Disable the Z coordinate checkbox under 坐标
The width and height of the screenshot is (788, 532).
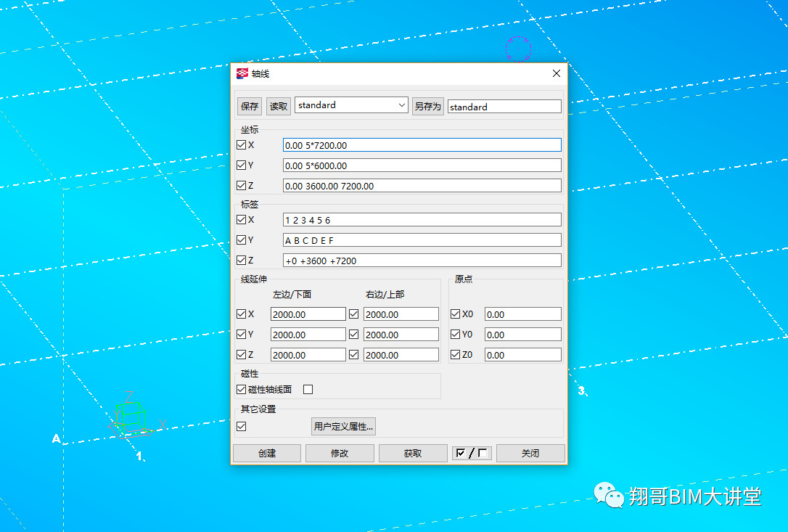240,185
